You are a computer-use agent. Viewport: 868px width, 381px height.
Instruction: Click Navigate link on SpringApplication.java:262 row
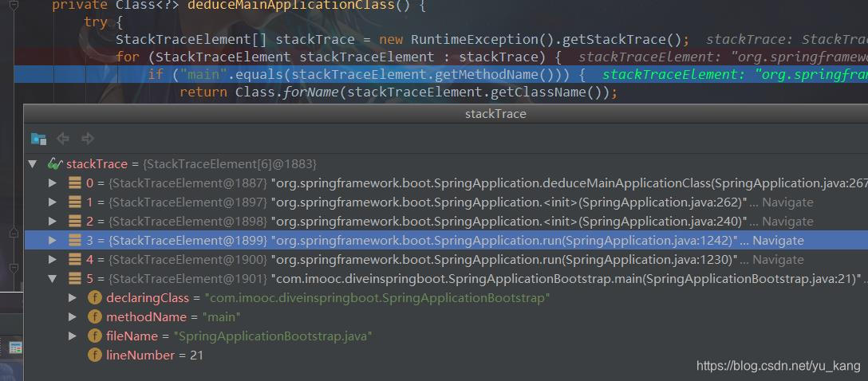(x=787, y=202)
